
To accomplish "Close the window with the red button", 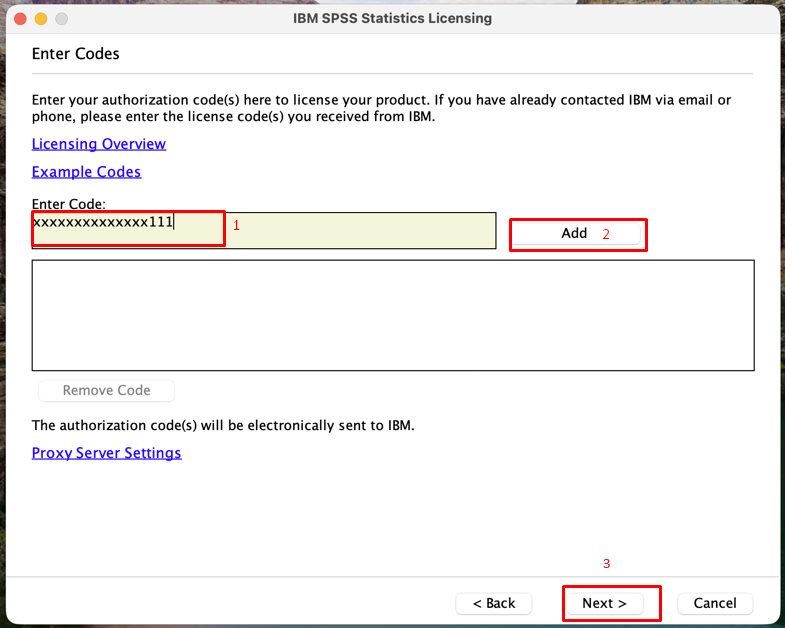I will tap(20, 19).
